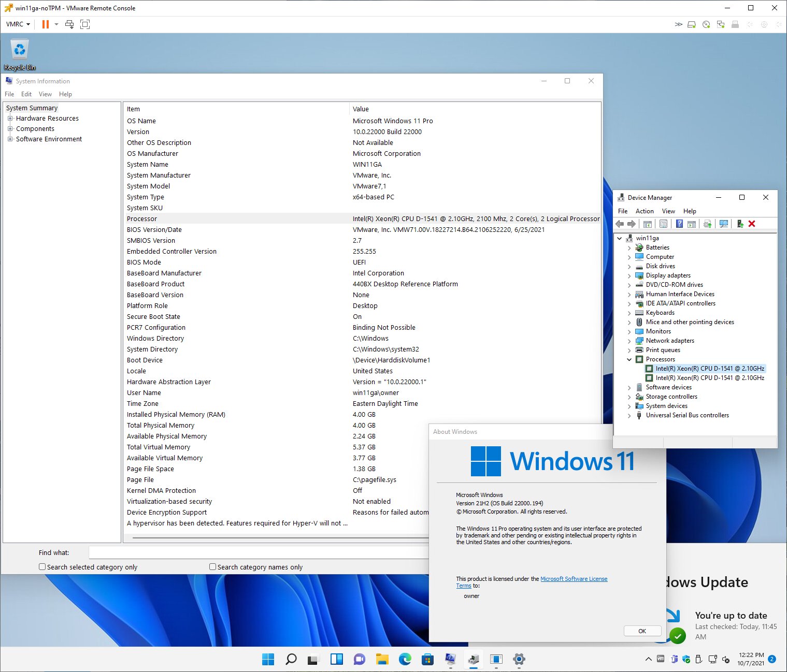The image size is (787, 672).
Task: Open taskbar Search magnifier icon
Action: [291, 659]
